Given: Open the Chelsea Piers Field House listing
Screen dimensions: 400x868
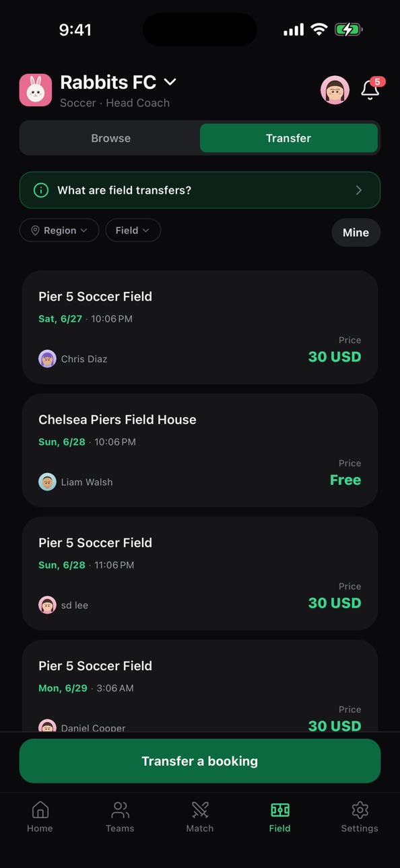Looking at the screenshot, I should point(200,450).
